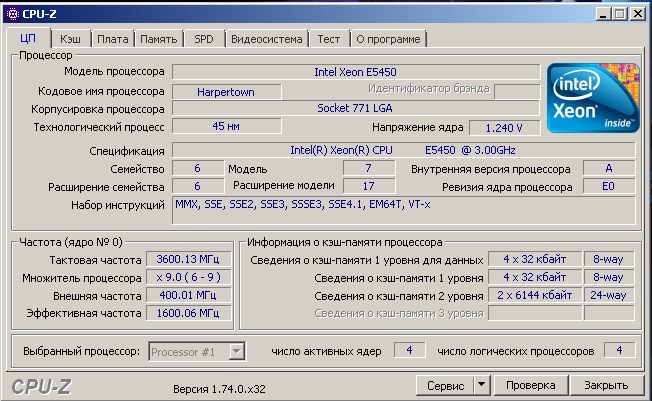652x401 pixels.
Task: Click the 45 нм process value
Action: pyautogui.click(x=227, y=126)
